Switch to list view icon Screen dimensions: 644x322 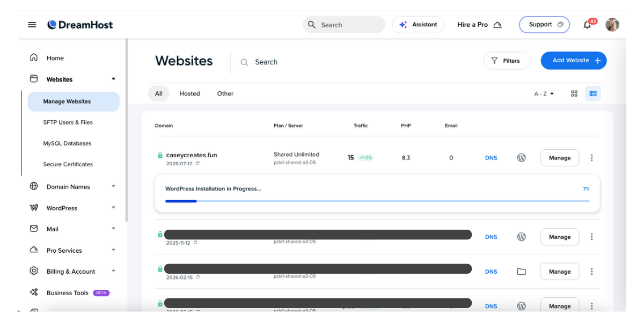coord(593,93)
